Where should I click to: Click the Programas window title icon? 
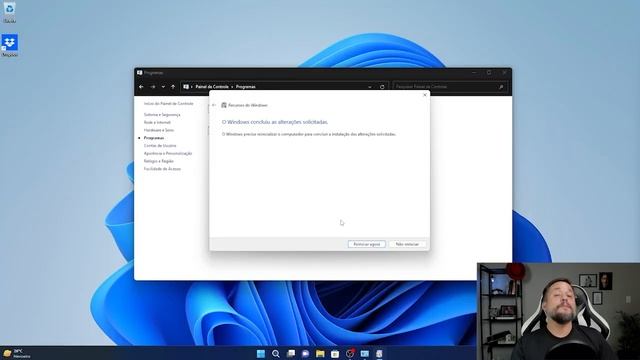140,73
